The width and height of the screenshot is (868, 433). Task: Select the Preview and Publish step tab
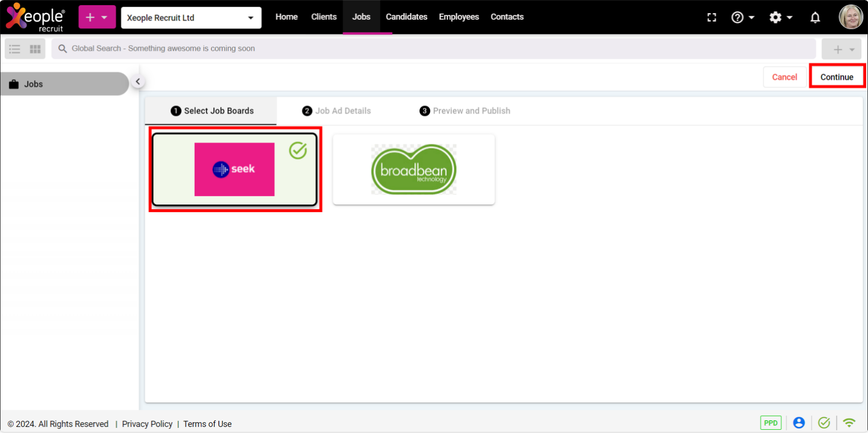tap(464, 111)
